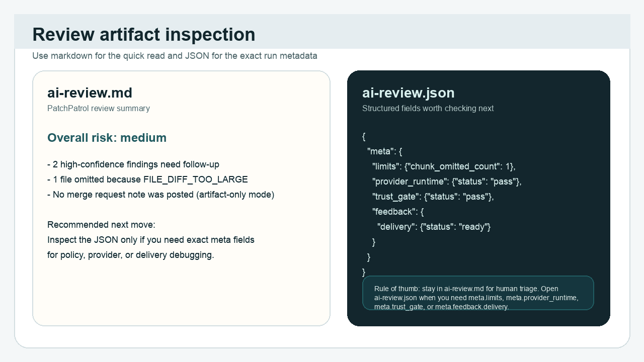The width and height of the screenshot is (644, 362).
Task: Select the PatchPatrol review summary subtitle
Action: coord(99,108)
